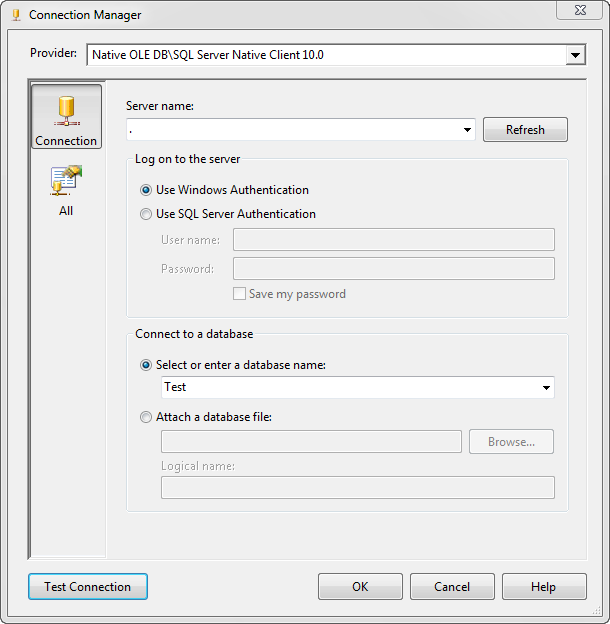Click the Logical name text box
The height and width of the screenshot is (624, 610).
[x=358, y=488]
